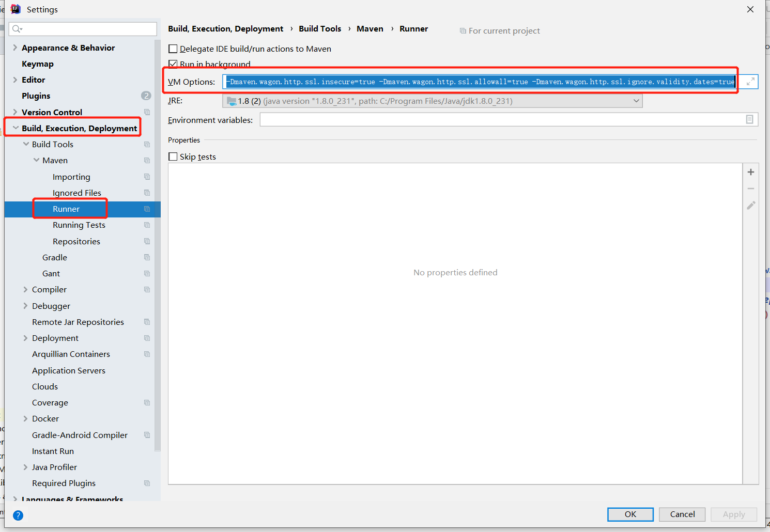Click the magnifier in the settings search box
Screen dimensions: 770x532
(x=17, y=28)
